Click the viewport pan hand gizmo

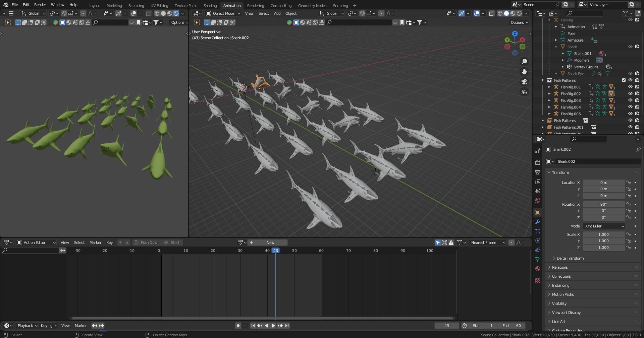point(524,72)
